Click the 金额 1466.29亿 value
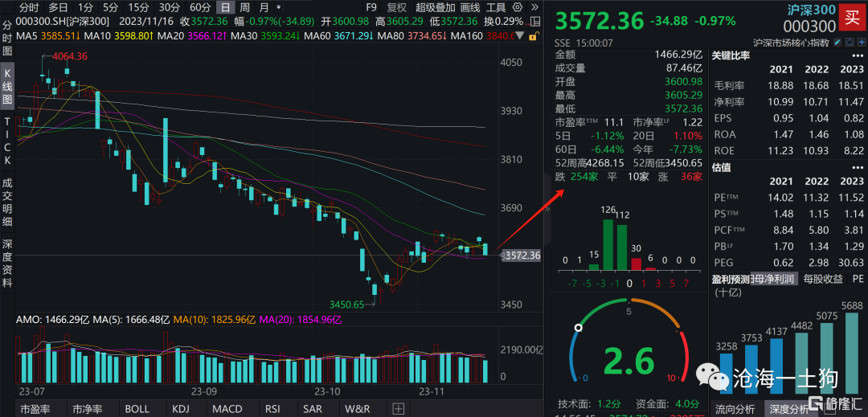The width and height of the screenshot is (868, 417). tap(679, 55)
